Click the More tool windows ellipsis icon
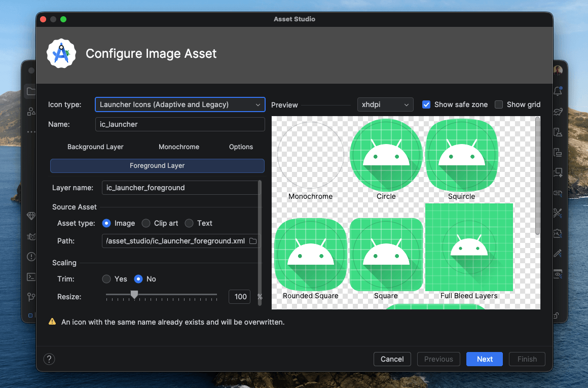The width and height of the screenshot is (588, 388). pyautogui.click(x=30, y=132)
